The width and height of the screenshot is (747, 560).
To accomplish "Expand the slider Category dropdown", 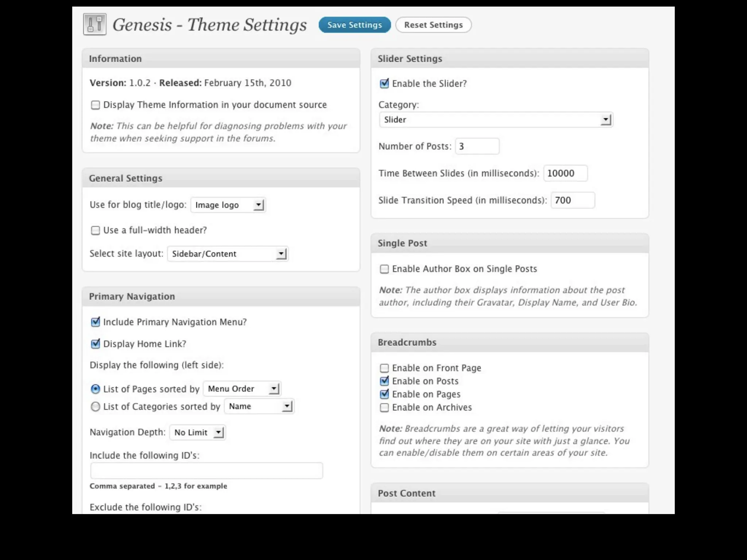I will (496, 120).
